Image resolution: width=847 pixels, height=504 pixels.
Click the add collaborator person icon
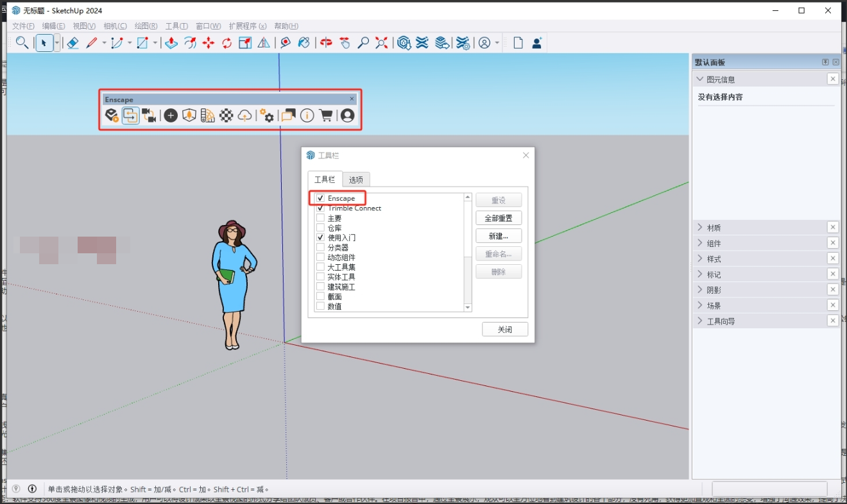[537, 43]
